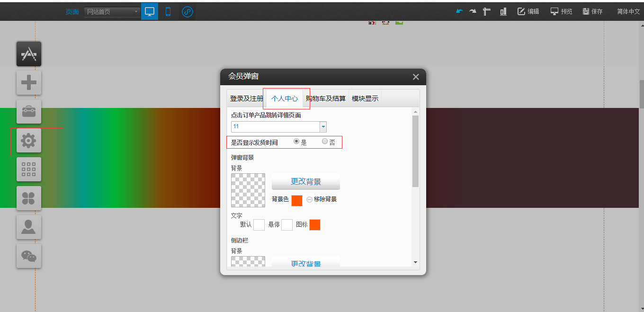
Task: Click 保存 to save the page
Action: [x=592, y=11]
